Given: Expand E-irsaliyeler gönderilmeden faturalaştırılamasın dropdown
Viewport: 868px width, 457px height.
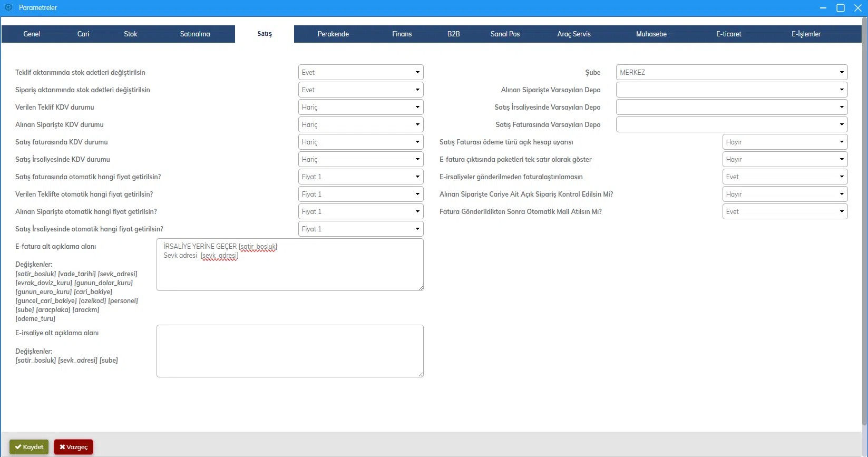Looking at the screenshot, I should pos(785,177).
